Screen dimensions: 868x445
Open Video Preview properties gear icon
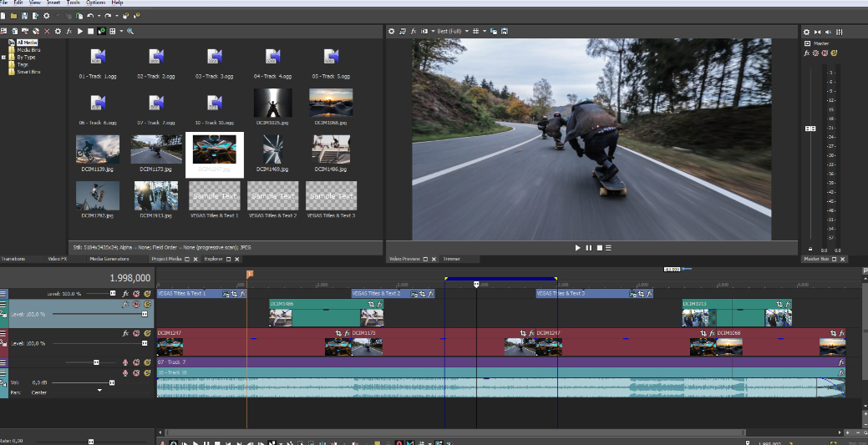391,31
